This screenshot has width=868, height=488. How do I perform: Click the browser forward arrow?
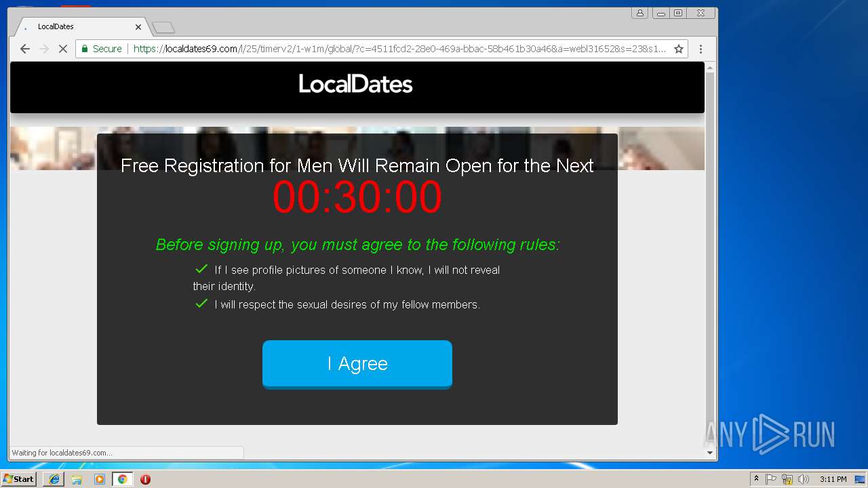[x=44, y=49]
